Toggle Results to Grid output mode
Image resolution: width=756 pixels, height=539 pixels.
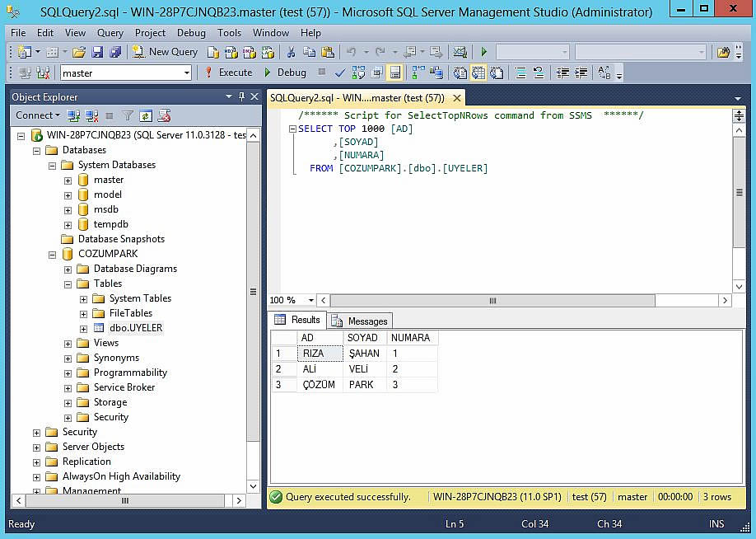478,73
